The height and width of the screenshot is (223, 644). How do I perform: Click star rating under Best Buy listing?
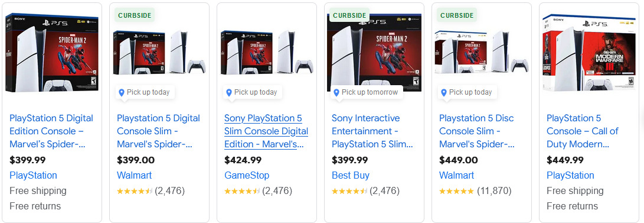click(x=349, y=191)
